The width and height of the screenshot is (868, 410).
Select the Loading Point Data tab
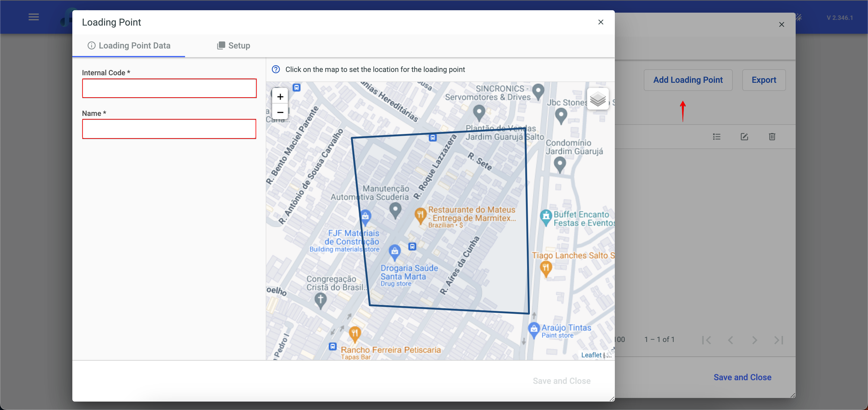pos(129,45)
